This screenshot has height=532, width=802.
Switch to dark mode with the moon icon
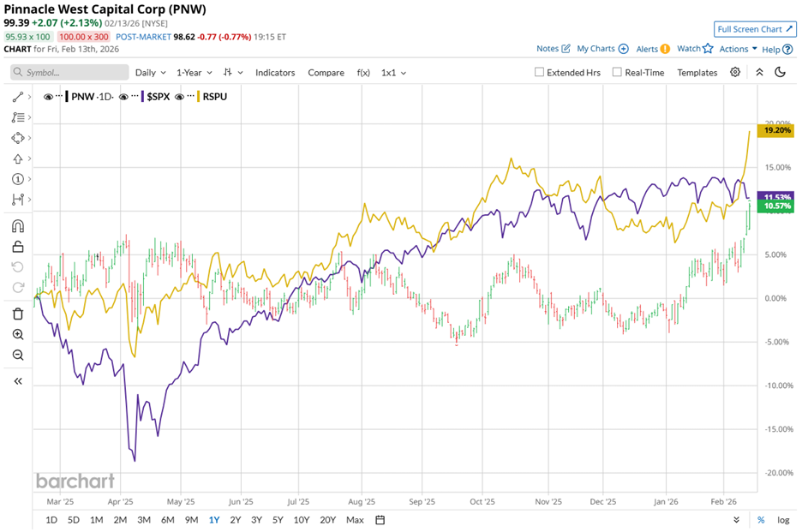780,73
